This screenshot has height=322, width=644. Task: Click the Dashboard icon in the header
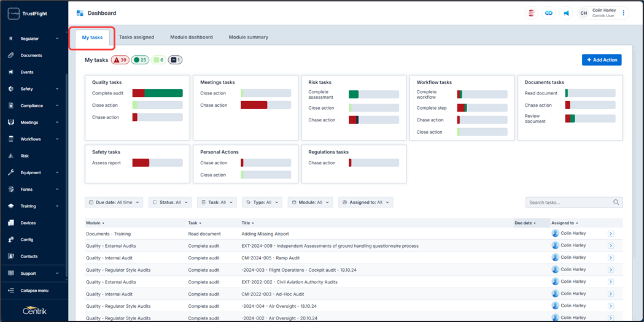80,13
